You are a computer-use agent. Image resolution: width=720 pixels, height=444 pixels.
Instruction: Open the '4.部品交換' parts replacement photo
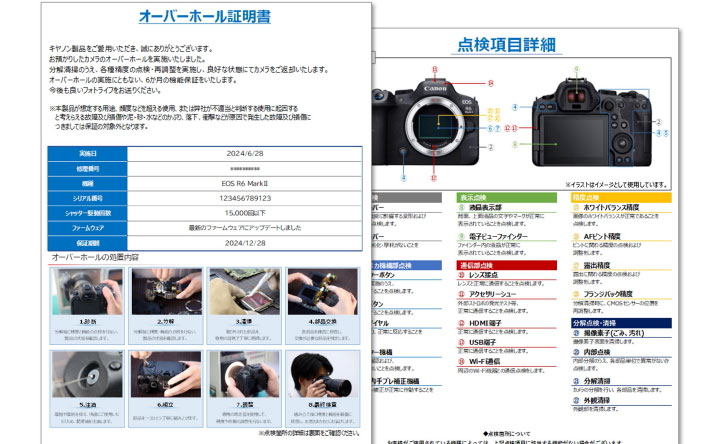click(x=325, y=292)
